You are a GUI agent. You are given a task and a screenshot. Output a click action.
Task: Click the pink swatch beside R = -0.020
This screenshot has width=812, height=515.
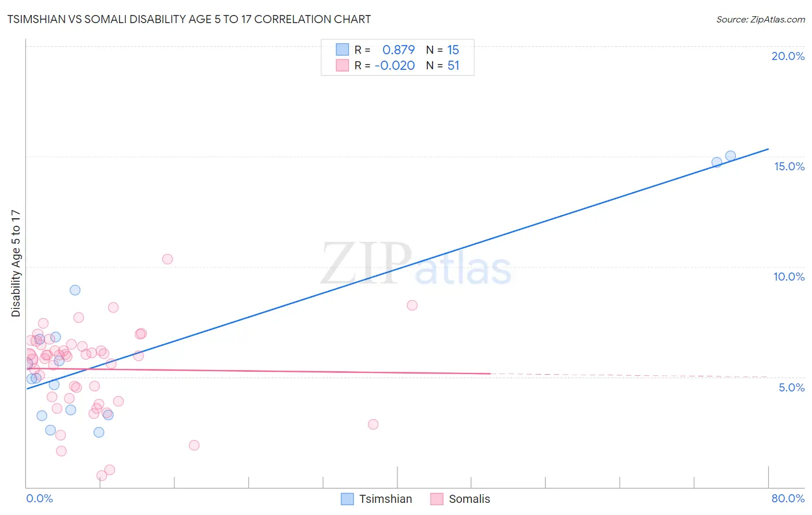[342, 65]
